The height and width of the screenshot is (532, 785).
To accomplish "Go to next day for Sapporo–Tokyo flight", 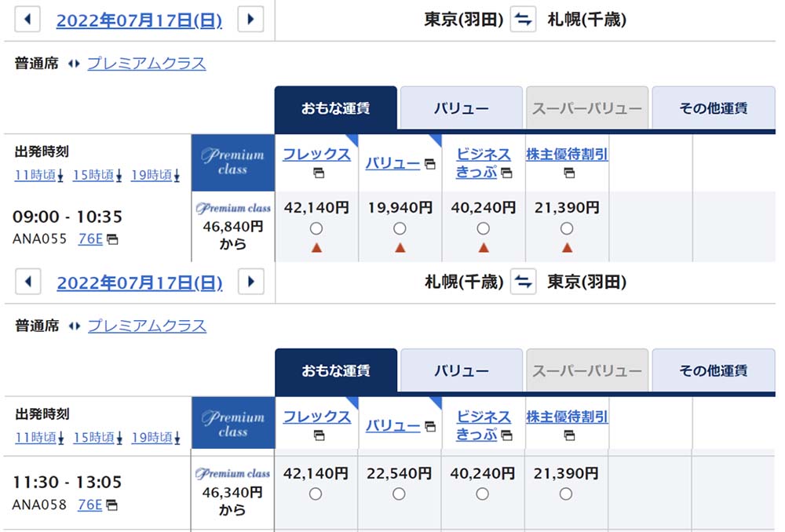I will click(251, 282).
